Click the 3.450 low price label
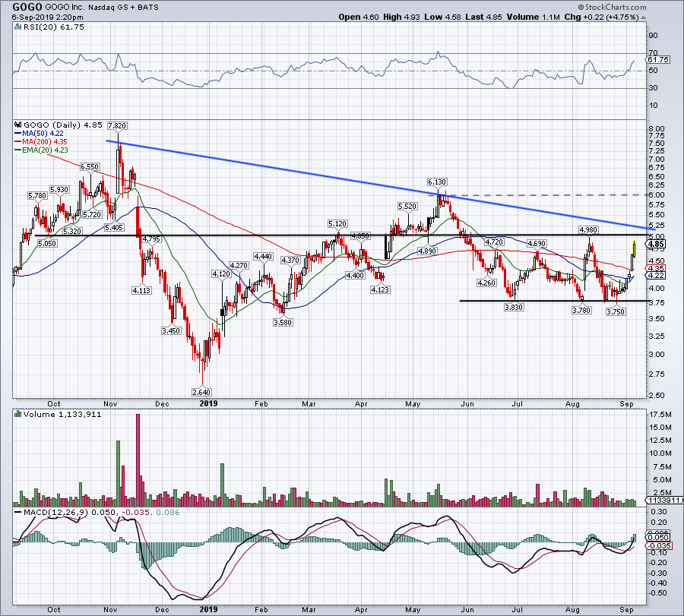The width and height of the screenshot is (684, 616). point(171,331)
